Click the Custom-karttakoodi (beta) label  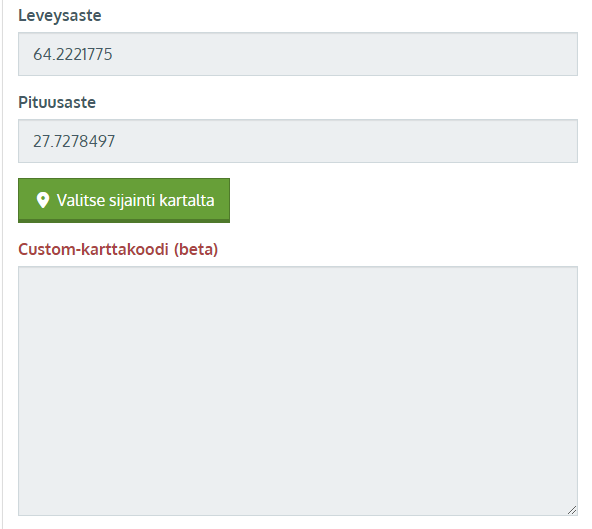(x=118, y=250)
